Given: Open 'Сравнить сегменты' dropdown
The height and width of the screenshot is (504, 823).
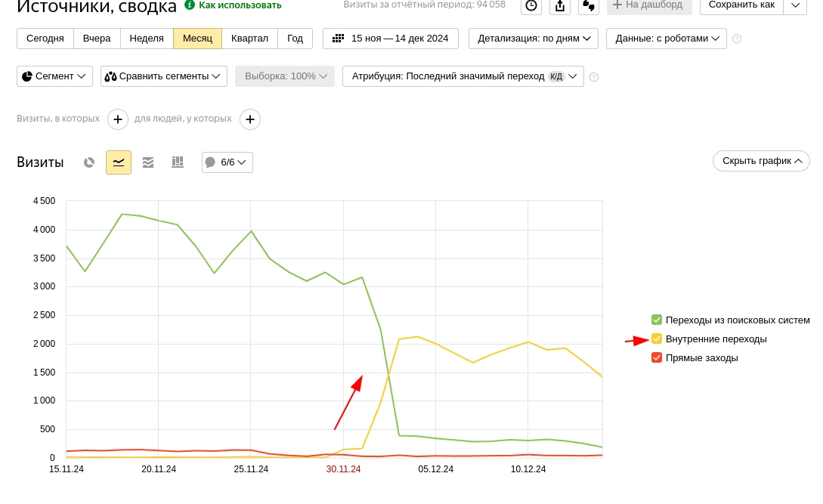Looking at the screenshot, I should [164, 76].
